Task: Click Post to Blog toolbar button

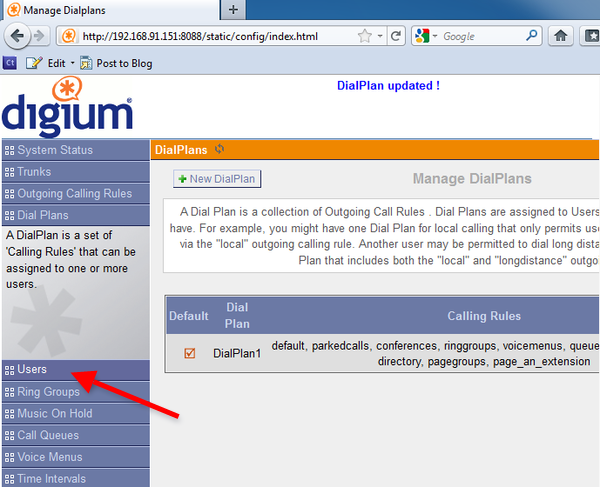Action: [116, 63]
